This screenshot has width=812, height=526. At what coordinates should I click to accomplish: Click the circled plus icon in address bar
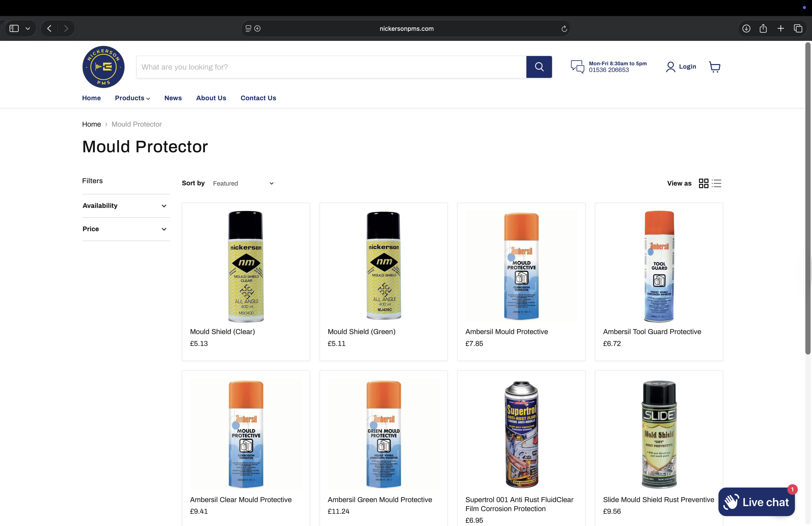258,29
